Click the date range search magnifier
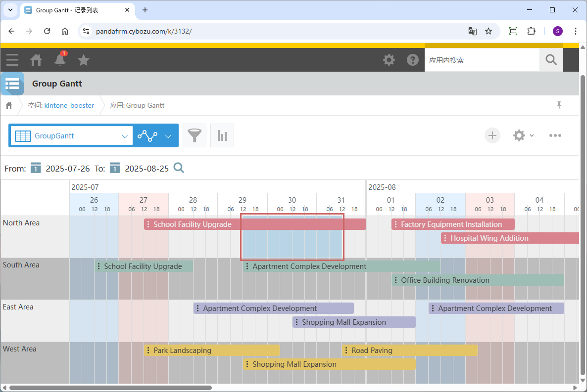Image resolution: width=587 pixels, height=392 pixels. click(x=179, y=168)
